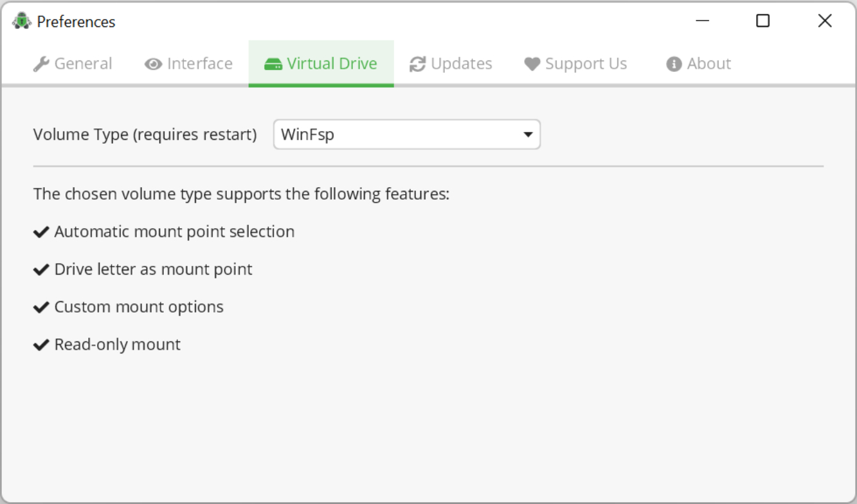
Task: Click the green drive icon on Virtual Drive tab
Action: [273, 64]
